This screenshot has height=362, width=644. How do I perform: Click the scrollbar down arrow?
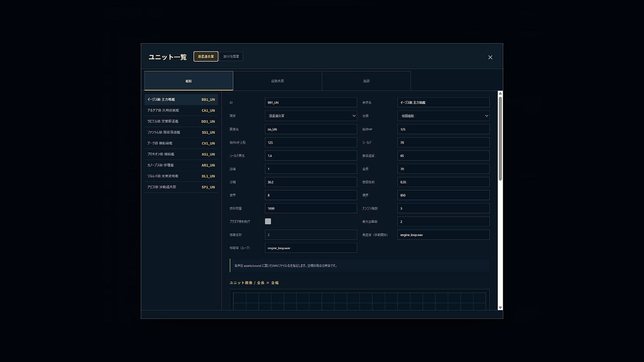pos(500,308)
